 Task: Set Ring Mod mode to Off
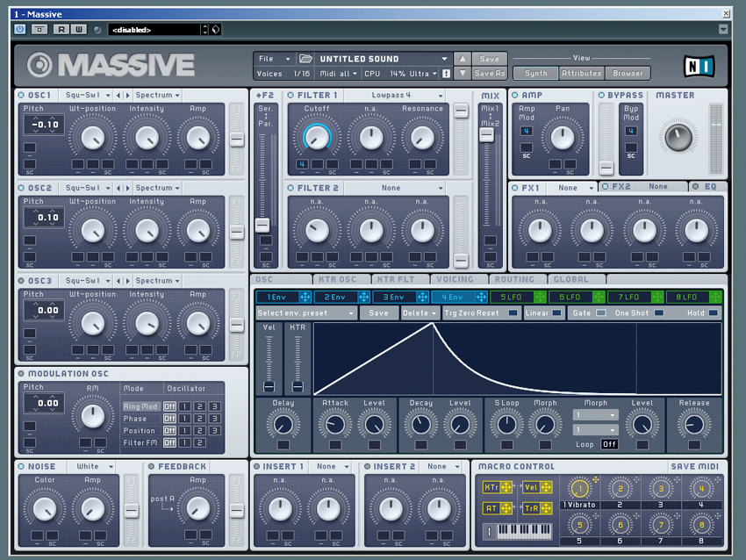170,406
